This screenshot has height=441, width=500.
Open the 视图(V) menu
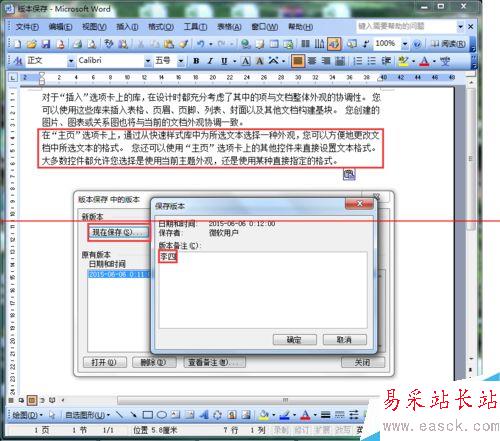pyautogui.click(x=94, y=27)
